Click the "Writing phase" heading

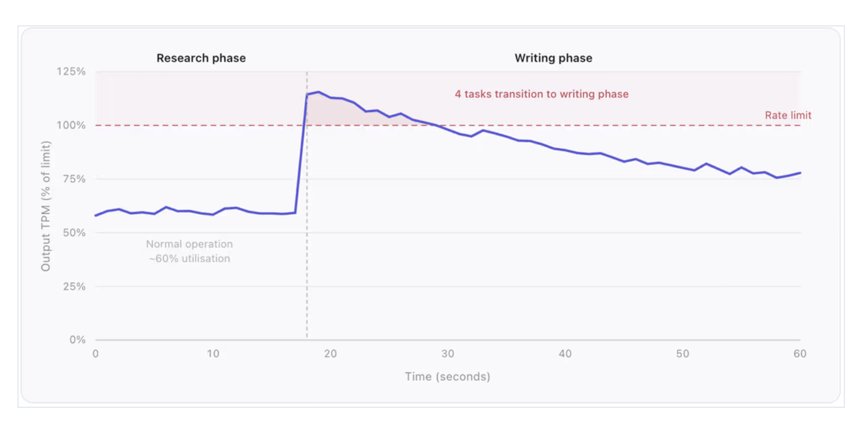pyautogui.click(x=553, y=58)
